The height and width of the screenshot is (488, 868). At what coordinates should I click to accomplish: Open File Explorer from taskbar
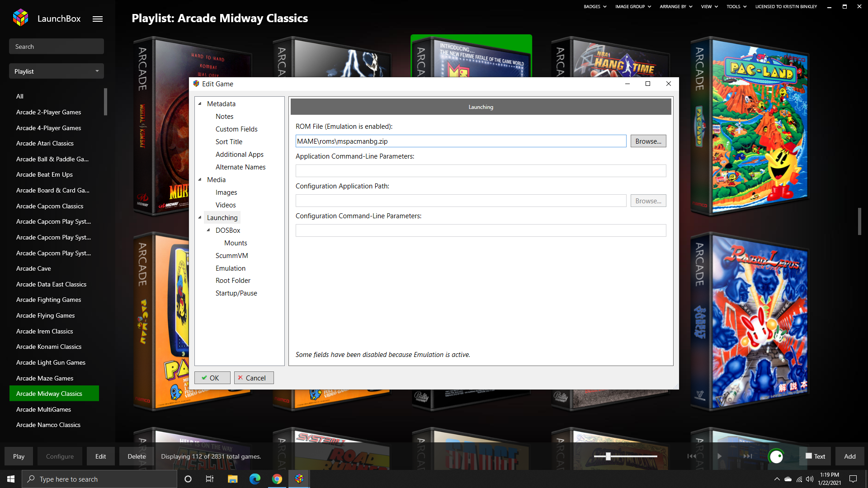tap(232, 479)
